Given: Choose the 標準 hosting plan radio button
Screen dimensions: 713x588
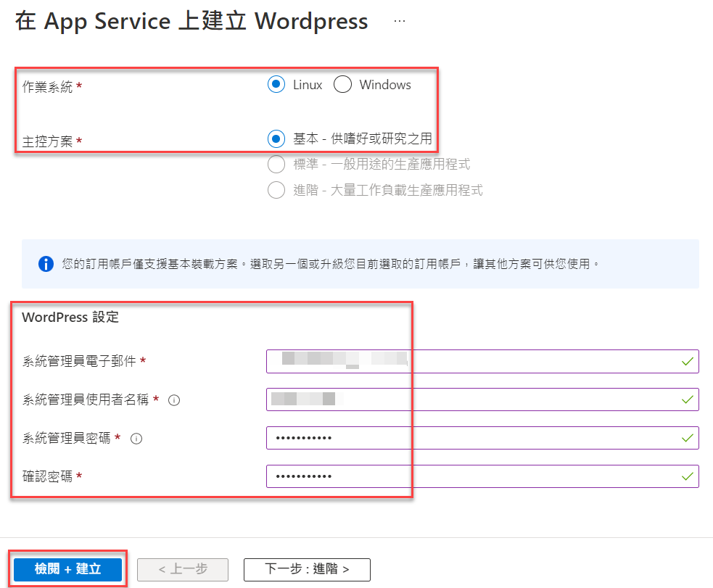Looking at the screenshot, I should [x=276, y=164].
